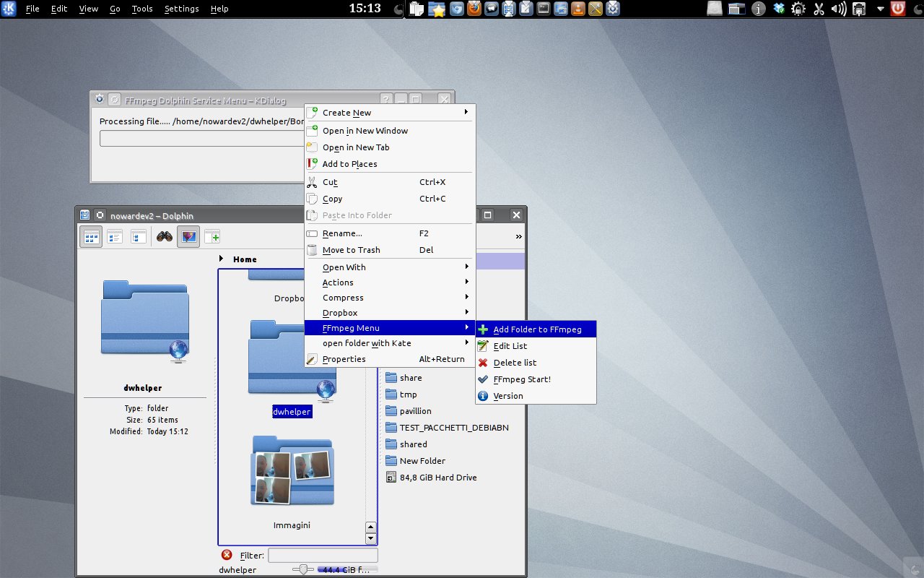Click FFmpeg Start! in submenu

coord(536,379)
